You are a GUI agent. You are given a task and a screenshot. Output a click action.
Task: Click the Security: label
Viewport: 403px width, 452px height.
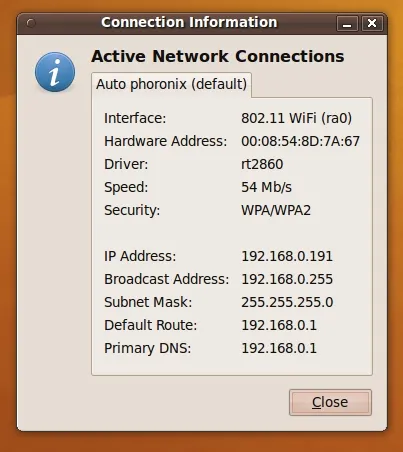tap(132, 210)
